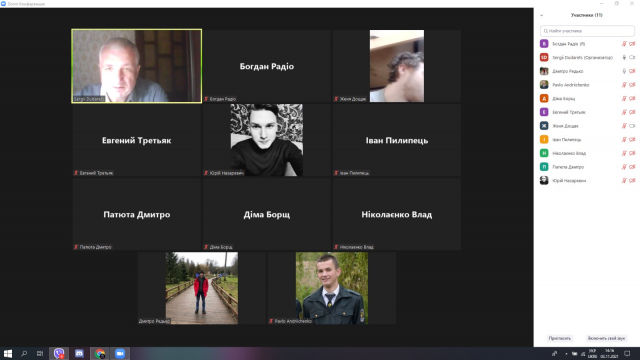
Task: Click video-off camera icon for Юрій Назаревич in list
Action: [632, 180]
